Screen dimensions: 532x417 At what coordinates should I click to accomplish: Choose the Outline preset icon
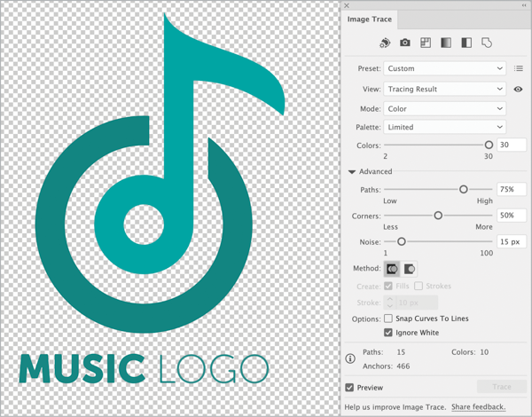tap(487, 43)
